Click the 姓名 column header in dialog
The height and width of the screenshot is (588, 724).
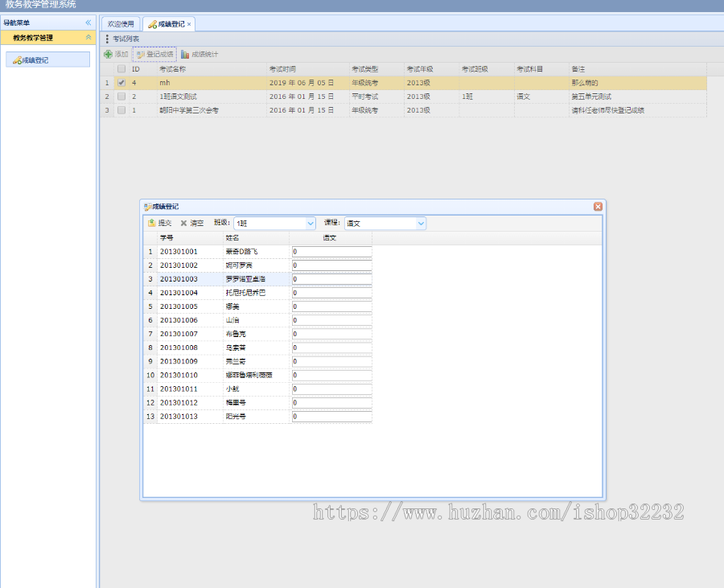click(232, 238)
